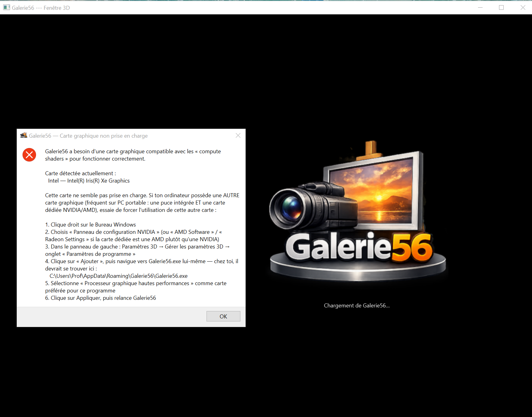532x417 pixels.
Task: Click the step '6. Clique sur Appliquer, puis relance Galerie56'
Action: click(x=101, y=298)
